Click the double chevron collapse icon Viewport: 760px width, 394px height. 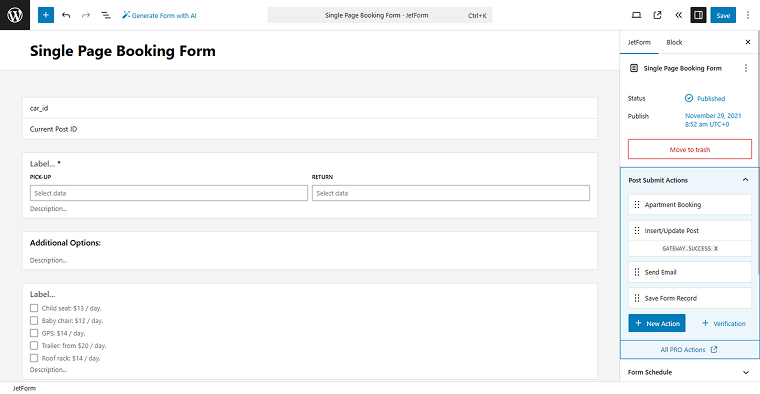pos(679,15)
